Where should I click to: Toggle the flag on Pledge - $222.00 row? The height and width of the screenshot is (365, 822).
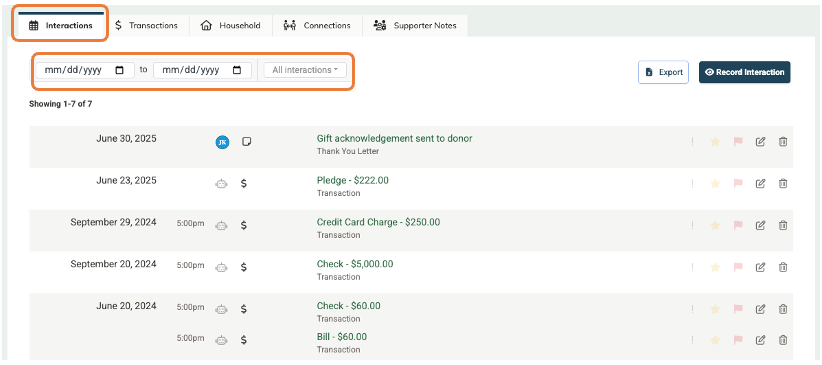pos(738,184)
